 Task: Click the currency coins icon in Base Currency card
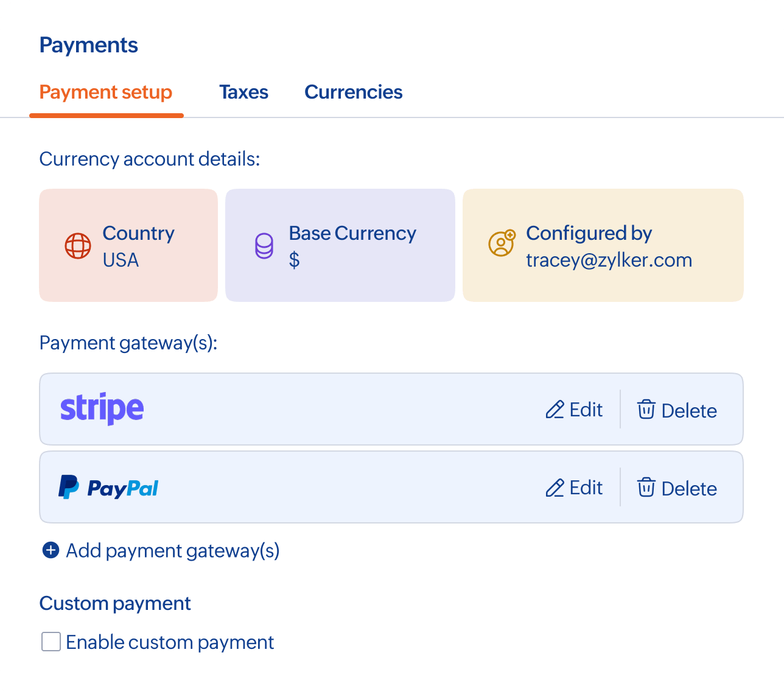coord(264,246)
